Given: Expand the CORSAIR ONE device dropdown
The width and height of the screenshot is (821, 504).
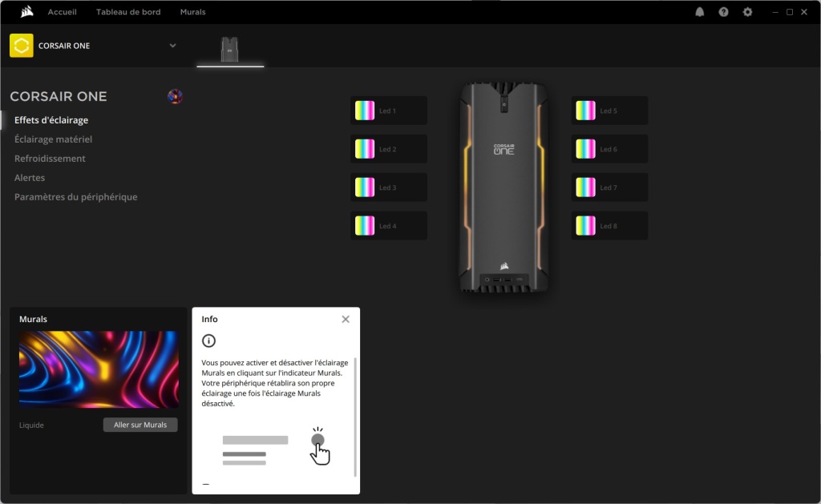Looking at the screenshot, I should point(172,46).
